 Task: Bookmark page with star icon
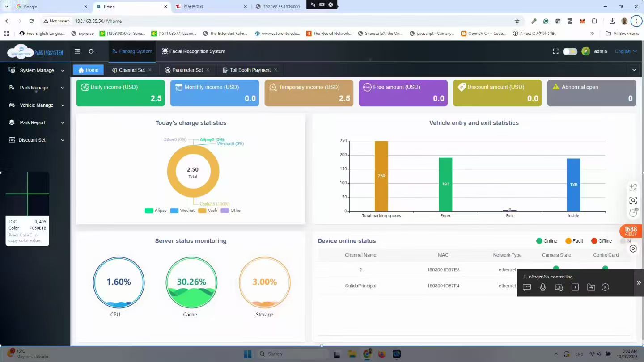click(517, 21)
